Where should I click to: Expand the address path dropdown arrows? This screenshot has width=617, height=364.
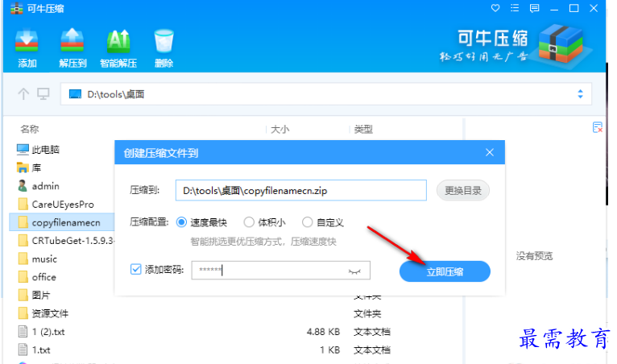(x=580, y=94)
